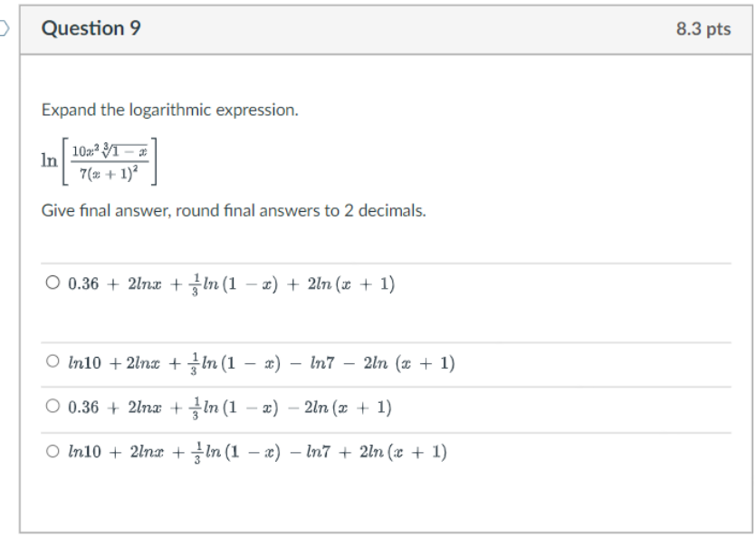Viewport: 756px width, 538px height.
Task: Select the first answer option starting with 0.36
Action: (x=51, y=283)
